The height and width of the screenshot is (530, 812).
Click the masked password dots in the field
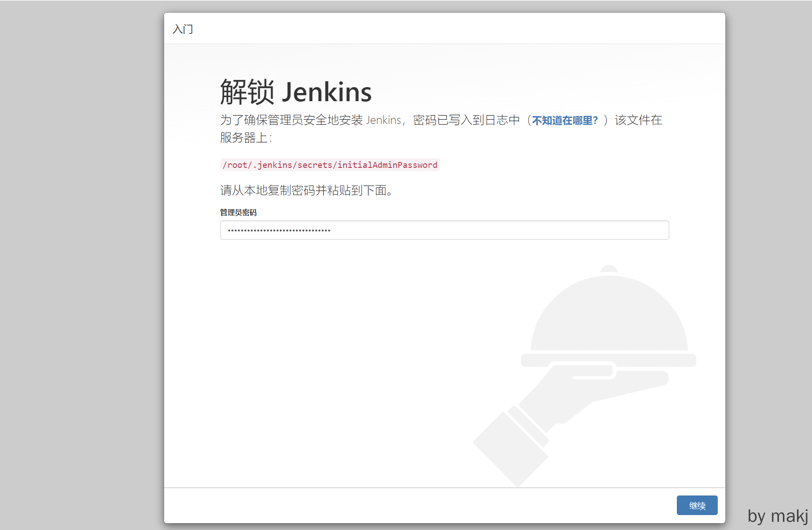coord(279,231)
